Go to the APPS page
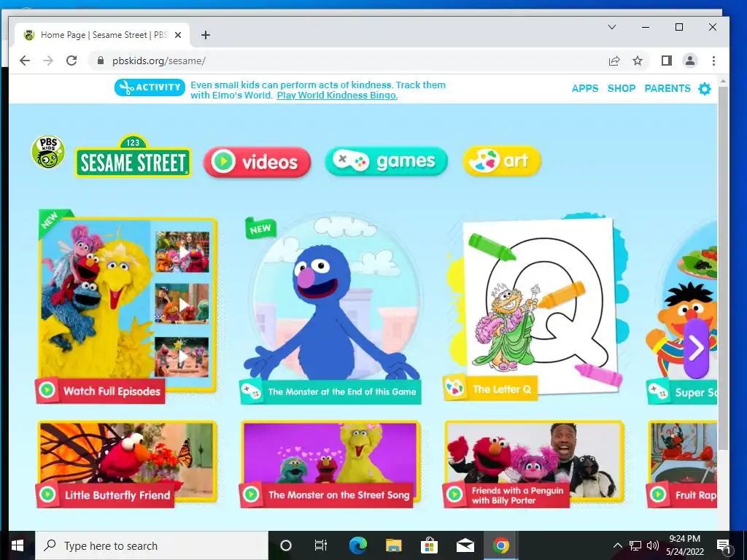 tap(585, 88)
